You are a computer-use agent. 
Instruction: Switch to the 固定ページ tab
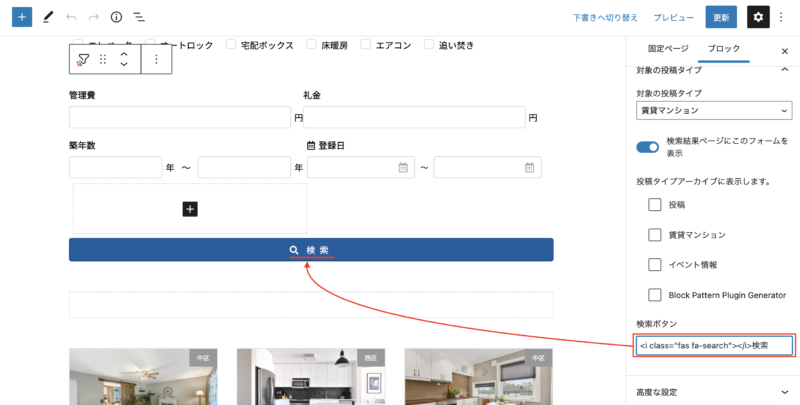667,49
